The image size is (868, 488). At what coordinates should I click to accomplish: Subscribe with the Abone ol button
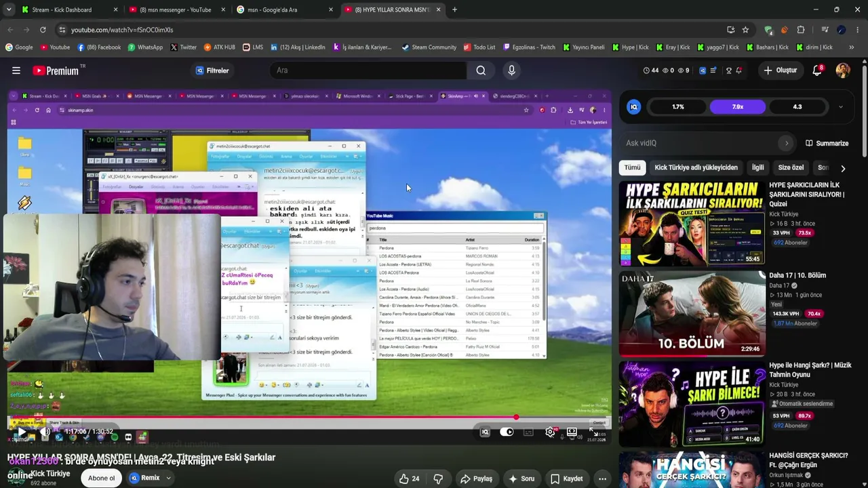pos(102,479)
